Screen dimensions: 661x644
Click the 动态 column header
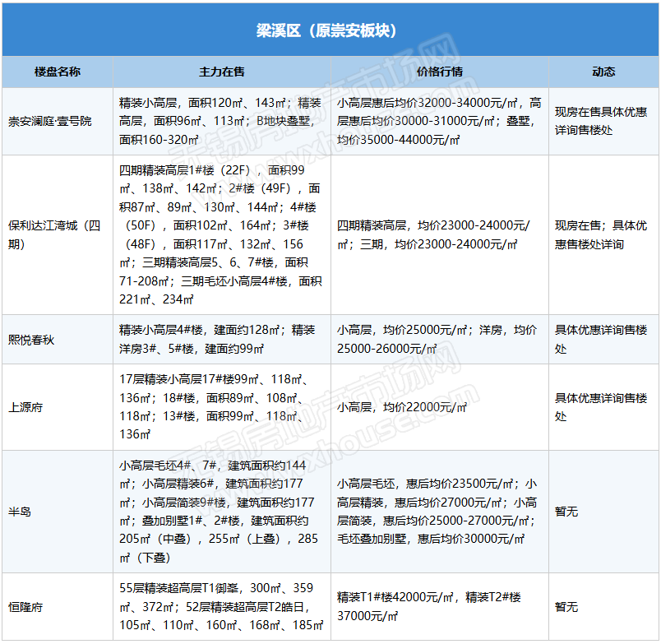coord(603,72)
